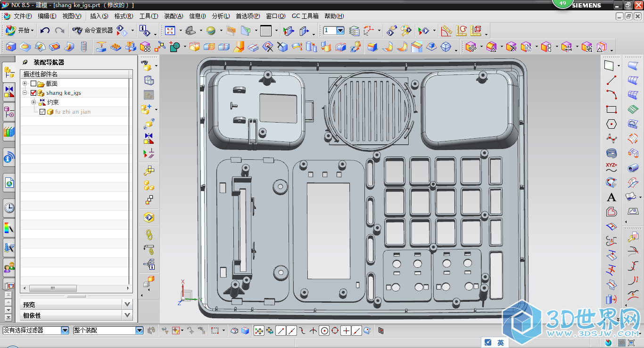Image resolution: width=644 pixels, height=348 pixels.
Task: Open the Assembly Navigator sidebar tab icon
Action: coord(9,72)
